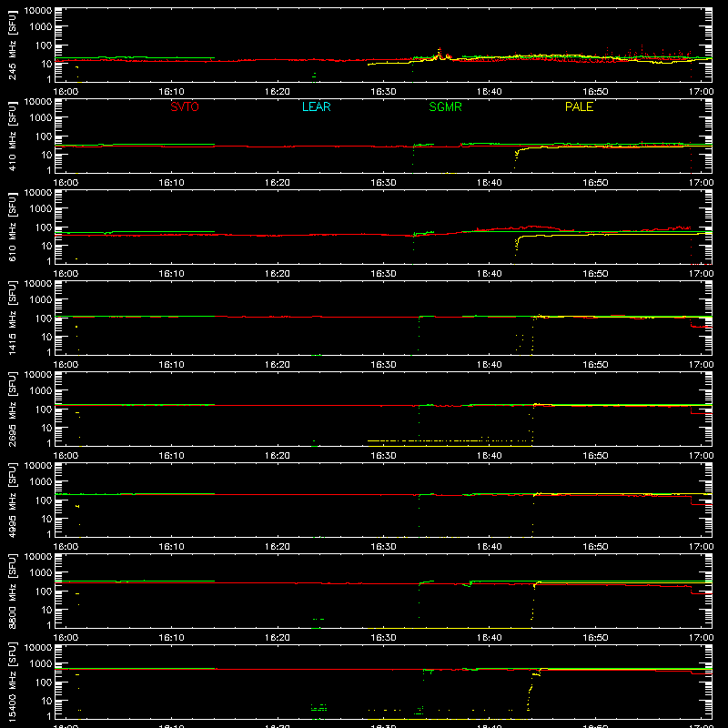Image resolution: width=728 pixels, height=728 pixels.
Task: Click the green SGMR legend label
Action: 445,106
